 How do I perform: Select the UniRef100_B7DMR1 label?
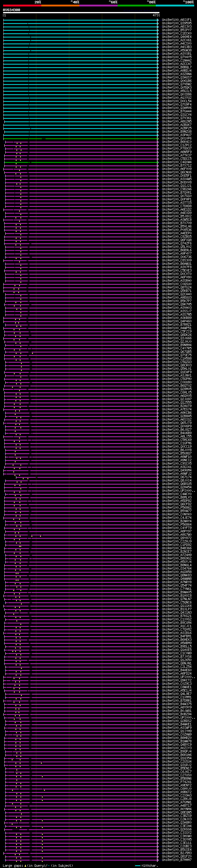(x=176, y=700)
